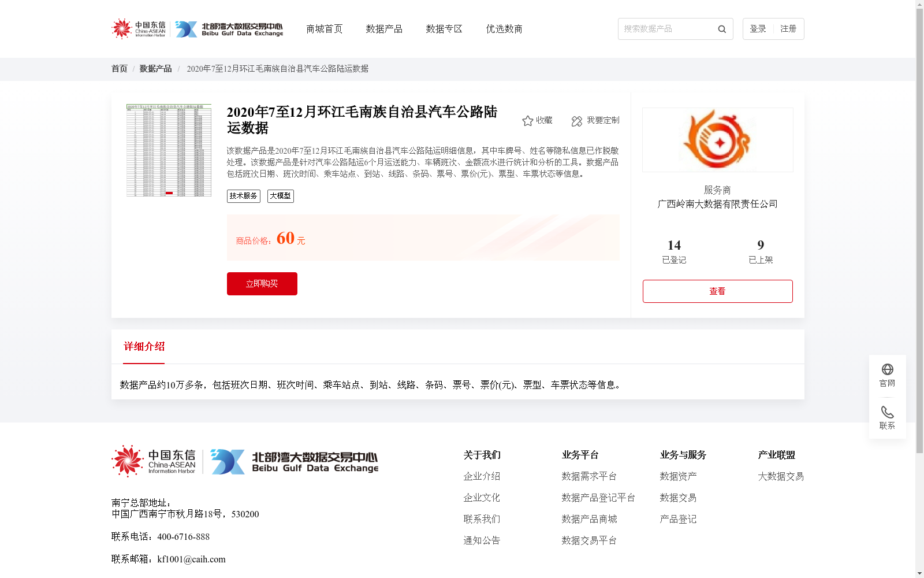
Task: Open 商城首页 in navigation
Action: 324,29
